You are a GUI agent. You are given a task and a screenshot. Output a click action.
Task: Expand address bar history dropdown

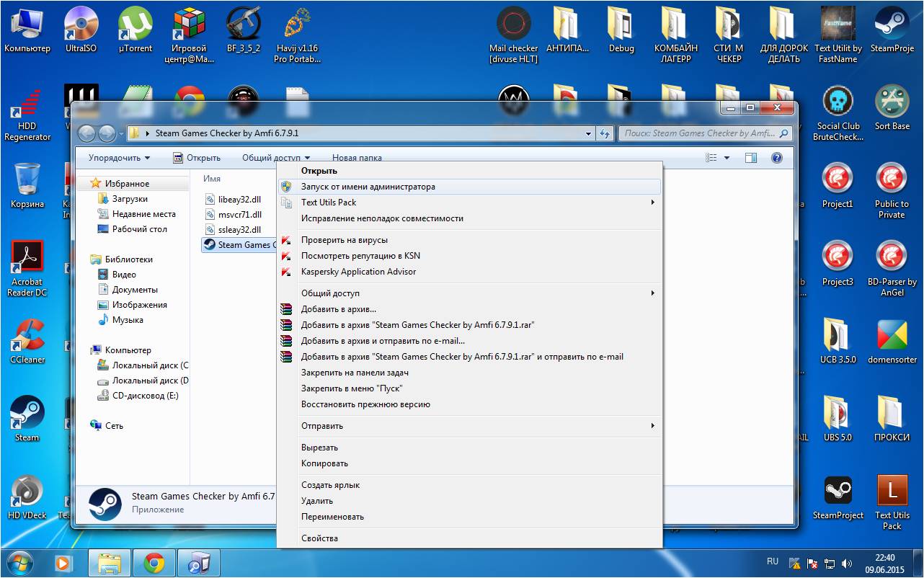(x=589, y=133)
